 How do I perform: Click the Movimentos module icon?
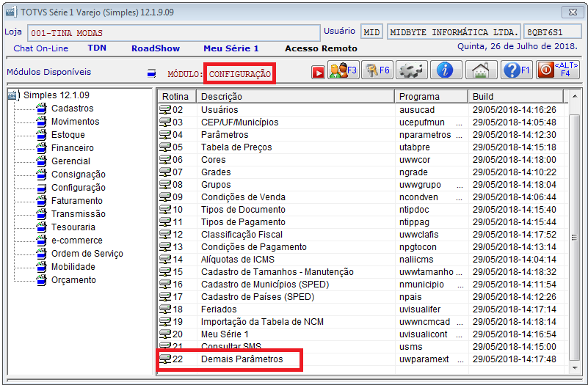point(42,122)
